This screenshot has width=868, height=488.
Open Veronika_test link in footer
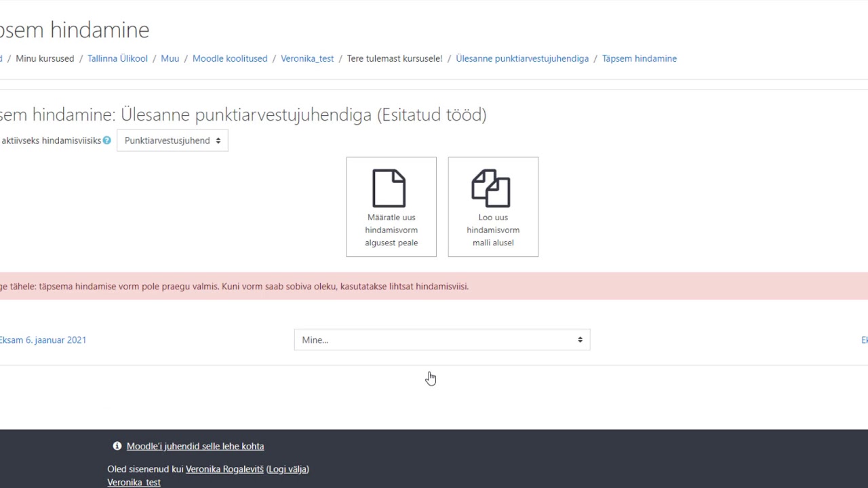pos(134,483)
